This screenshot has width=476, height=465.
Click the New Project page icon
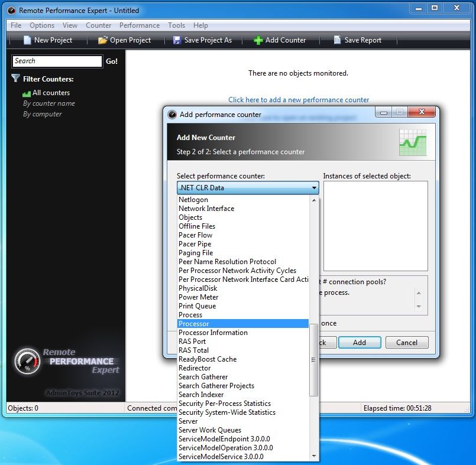[27, 40]
